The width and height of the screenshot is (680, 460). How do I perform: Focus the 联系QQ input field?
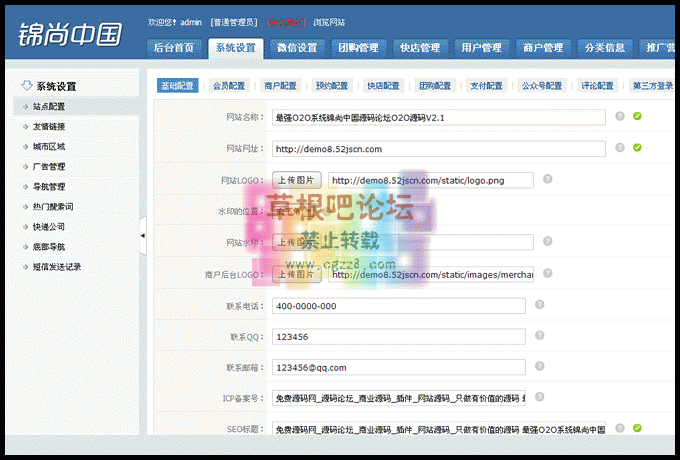399,336
